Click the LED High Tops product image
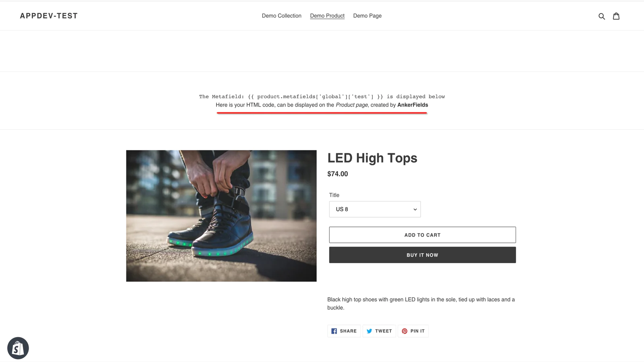The height and width of the screenshot is (362, 644). (221, 216)
